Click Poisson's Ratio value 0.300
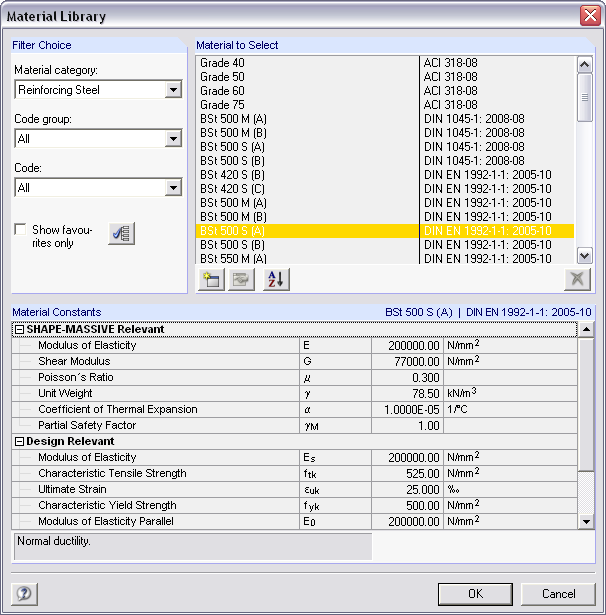The width and height of the screenshot is (606, 615). (x=407, y=378)
